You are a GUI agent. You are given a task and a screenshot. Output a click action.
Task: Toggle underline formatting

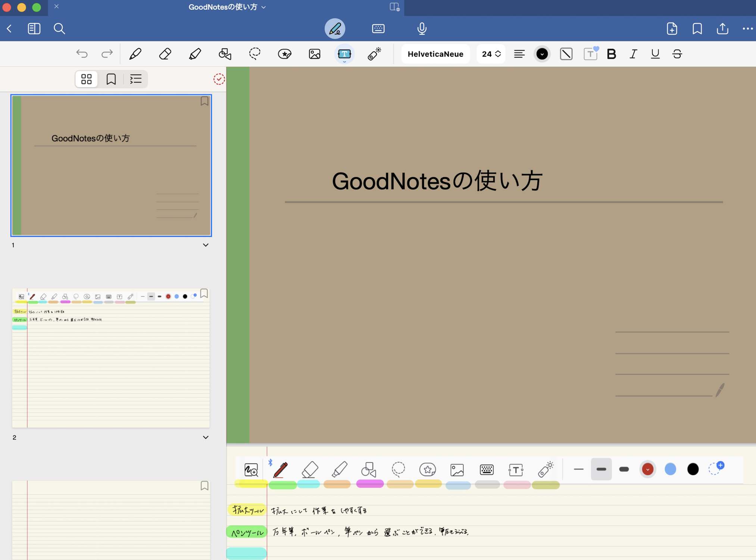click(x=655, y=54)
